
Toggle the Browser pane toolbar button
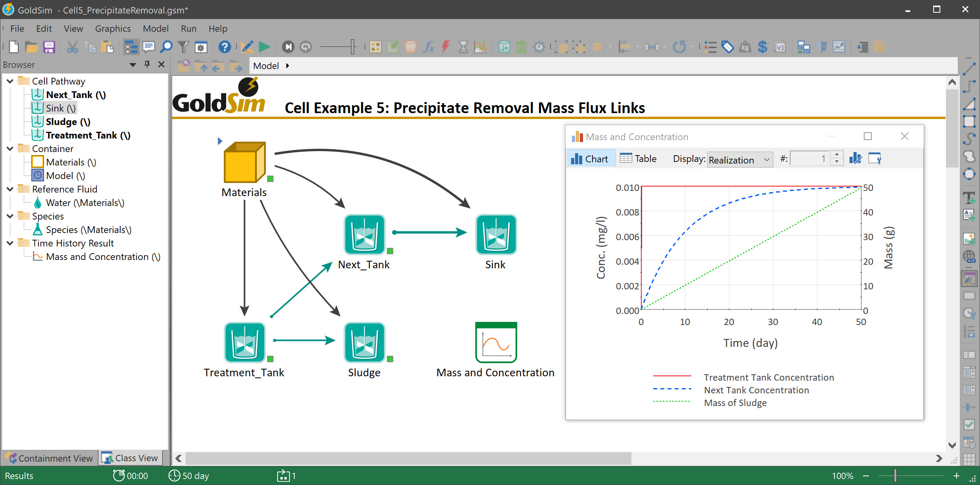131,47
